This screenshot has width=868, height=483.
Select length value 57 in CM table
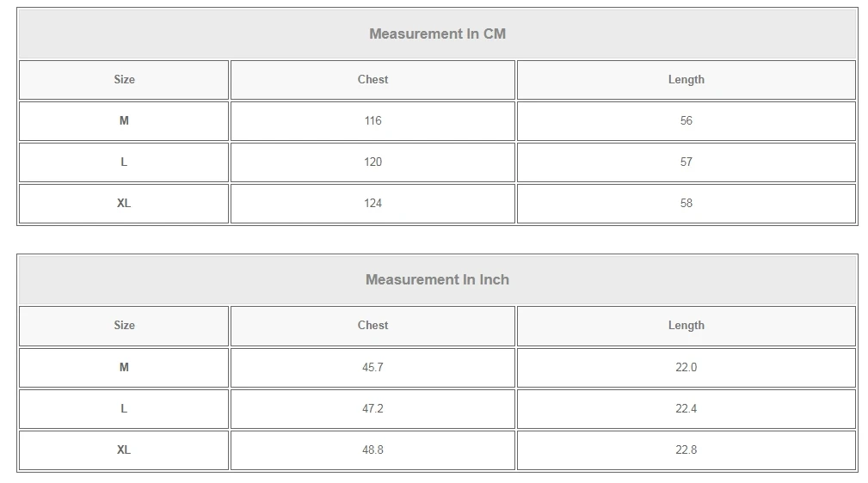point(686,162)
